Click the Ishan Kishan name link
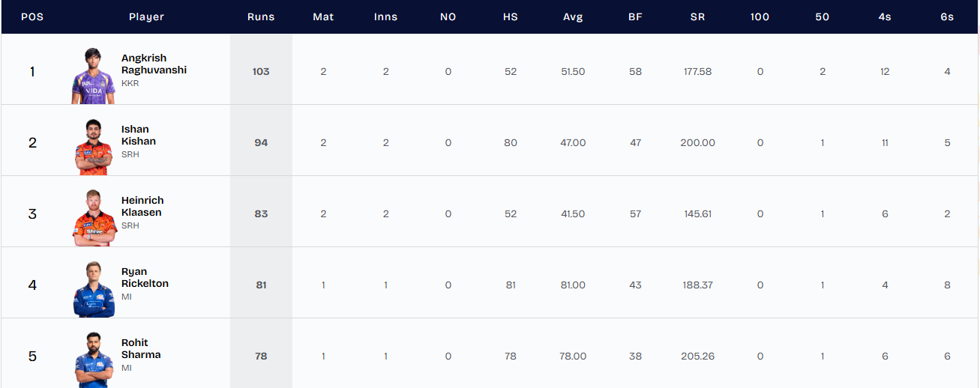 [139, 135]
